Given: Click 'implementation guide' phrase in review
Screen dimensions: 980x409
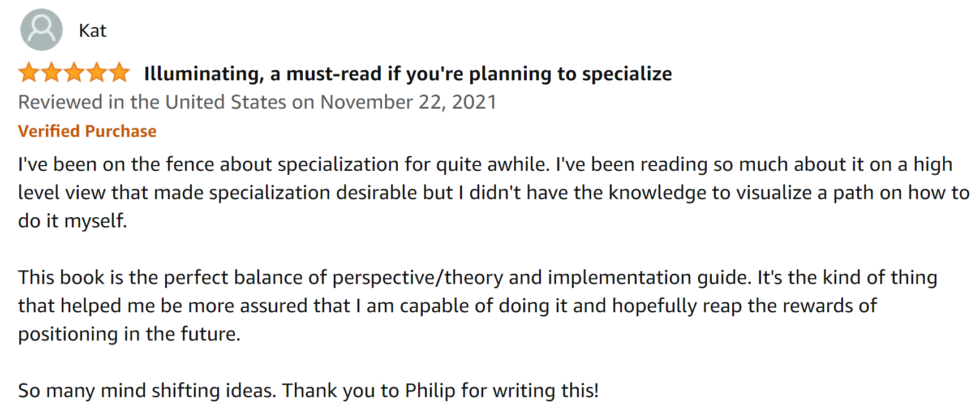Looking at the screenshot, I should [x=650, y=278].
